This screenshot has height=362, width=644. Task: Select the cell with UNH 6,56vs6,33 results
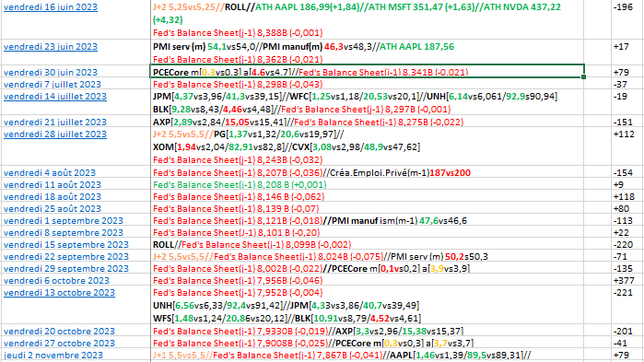click(x=368, y=306)
